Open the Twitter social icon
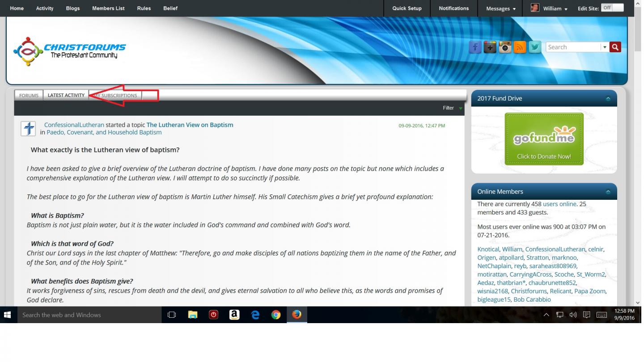 click(x=535, y=47)
